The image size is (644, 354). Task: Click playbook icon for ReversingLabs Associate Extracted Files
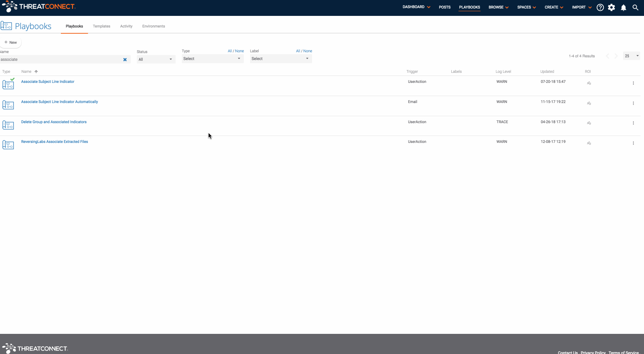pos(8,145)
